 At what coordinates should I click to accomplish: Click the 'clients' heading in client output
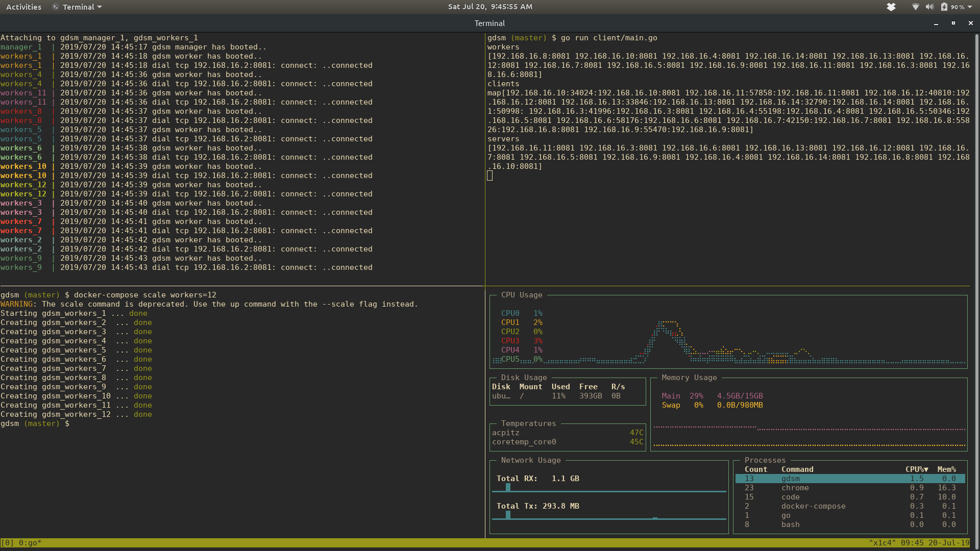pyautogui.click(x=503, y=84)
